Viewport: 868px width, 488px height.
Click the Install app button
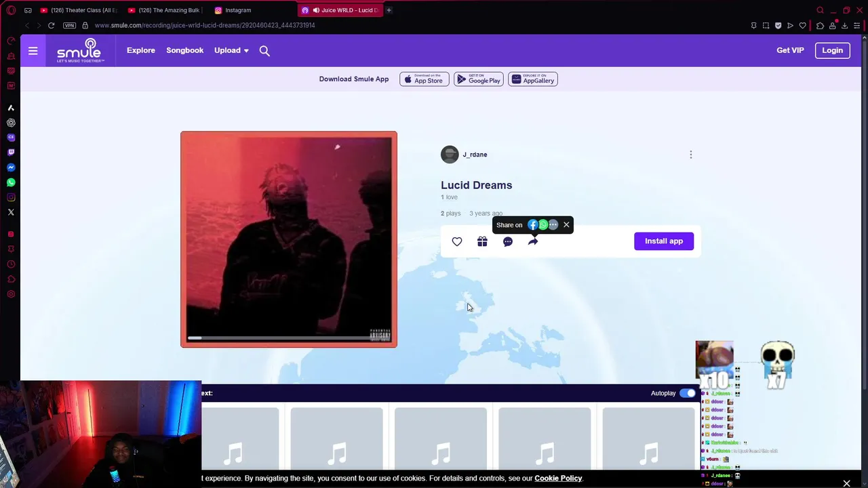coord(664,241)
